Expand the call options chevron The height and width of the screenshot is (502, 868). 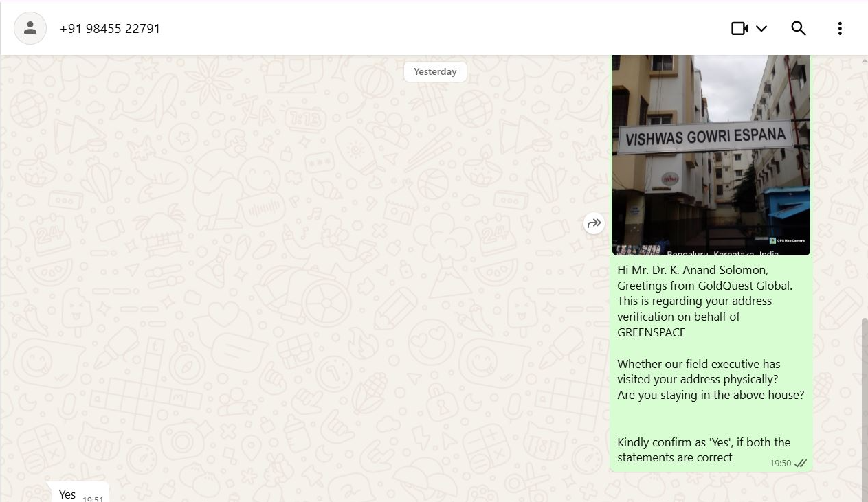coord(761,28)
